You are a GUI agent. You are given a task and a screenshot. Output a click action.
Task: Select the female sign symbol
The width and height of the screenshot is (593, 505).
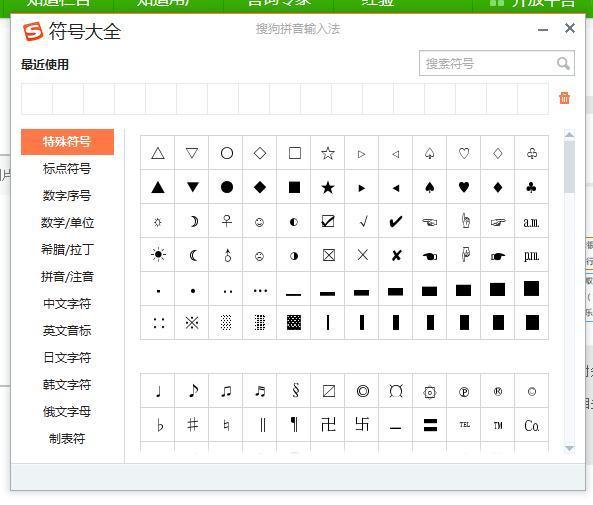(x=227, y=221)
